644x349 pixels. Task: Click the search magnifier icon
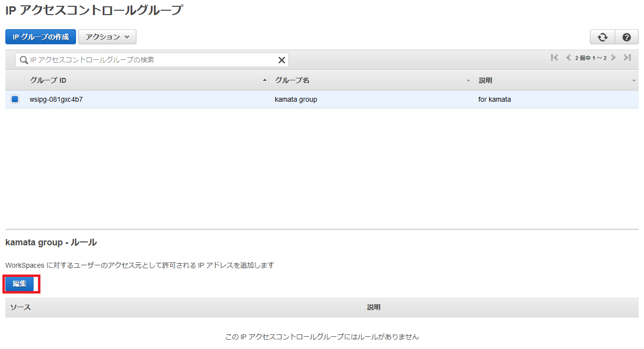(23, 60)
